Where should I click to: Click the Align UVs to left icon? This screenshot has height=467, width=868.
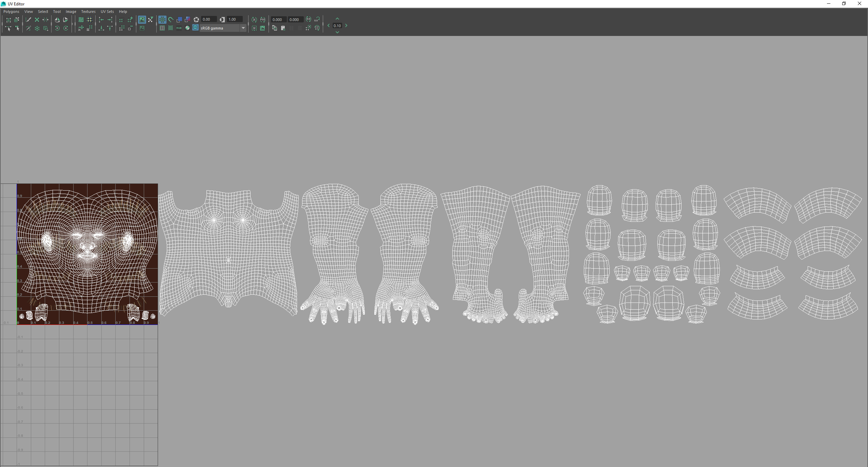[101, 20]
